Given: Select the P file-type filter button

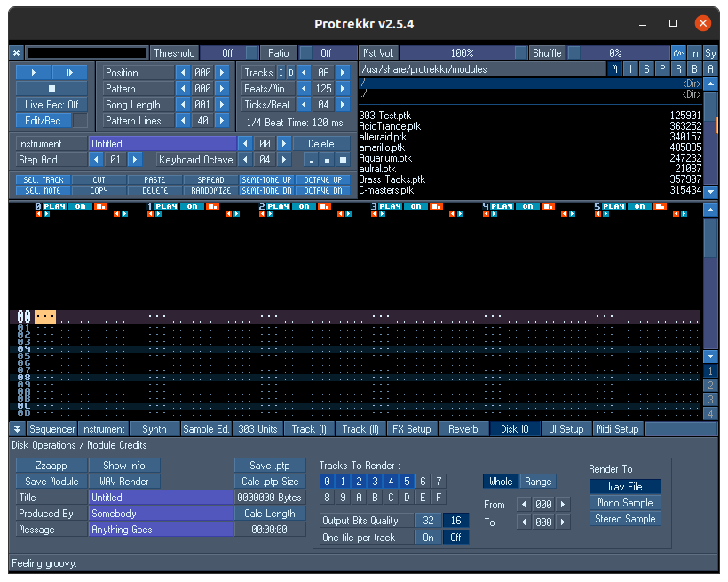Looking at the screenshot, I should pyautogui.click(x=662, y=69).
